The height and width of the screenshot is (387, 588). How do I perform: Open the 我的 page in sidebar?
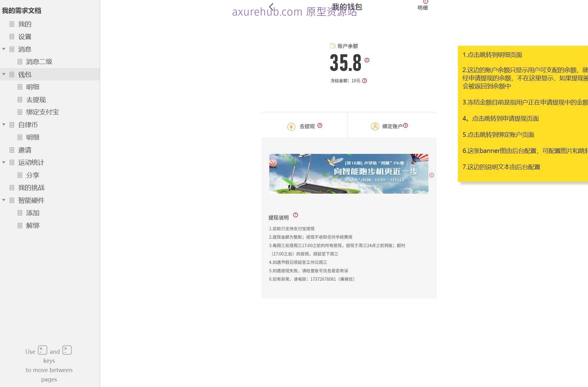click(25, 24)
